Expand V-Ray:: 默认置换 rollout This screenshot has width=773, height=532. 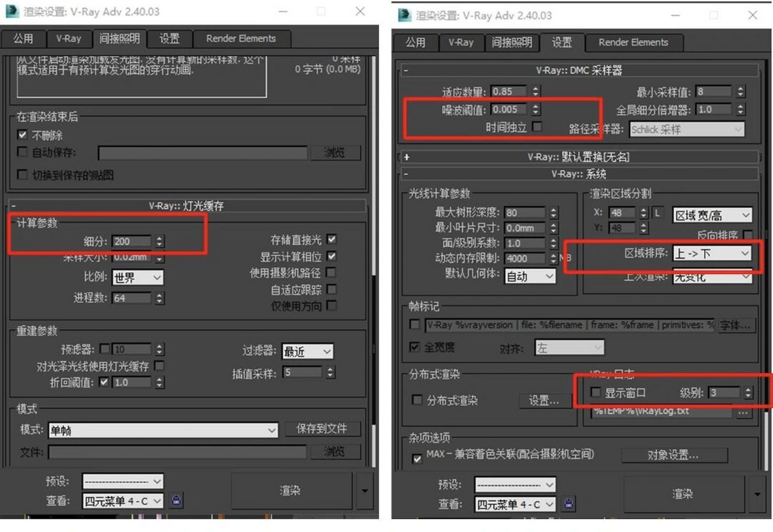coord(579,157)
